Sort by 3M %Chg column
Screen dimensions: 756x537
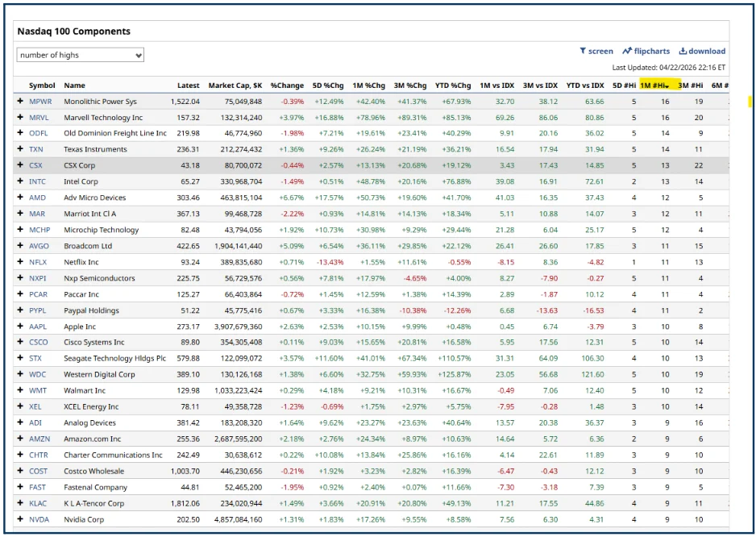point(410,85)
